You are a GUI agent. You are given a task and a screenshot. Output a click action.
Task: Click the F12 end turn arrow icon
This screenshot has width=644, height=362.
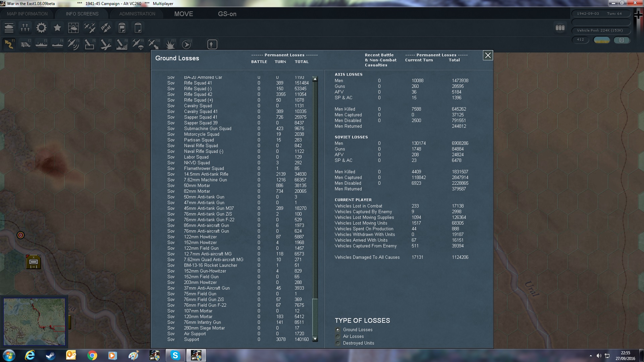point(186,44)
